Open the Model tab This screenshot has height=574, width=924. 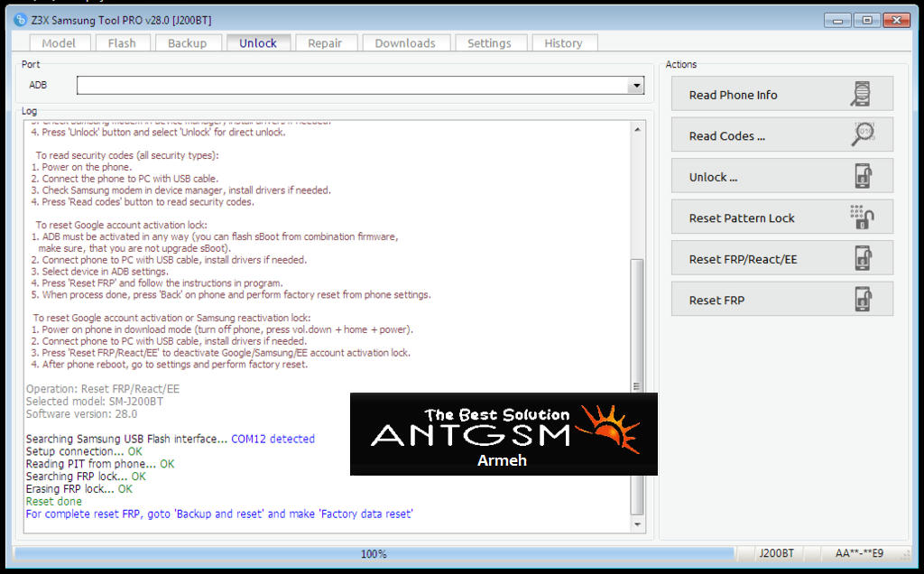pyautogui.click(x=60, y=43)
